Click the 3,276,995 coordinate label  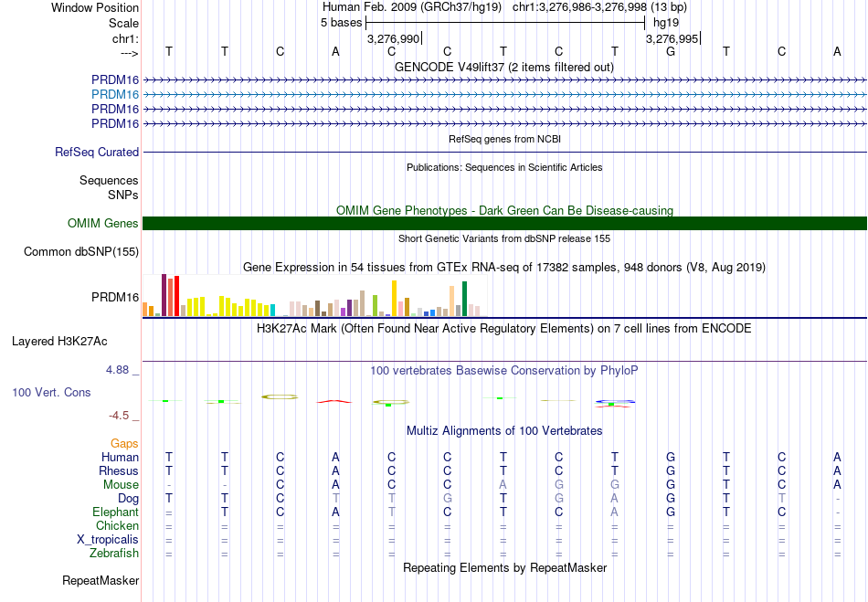point(672,38)
